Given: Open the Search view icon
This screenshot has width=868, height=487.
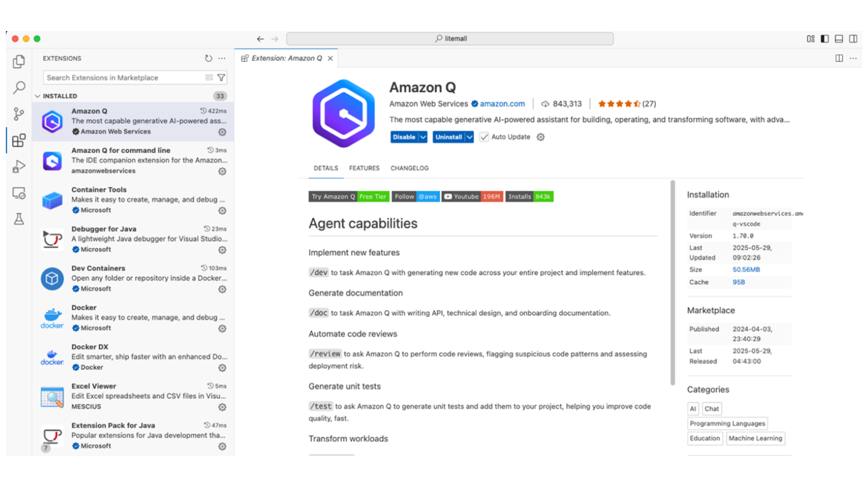Looking at the screenshot, I should pos(19,88).
